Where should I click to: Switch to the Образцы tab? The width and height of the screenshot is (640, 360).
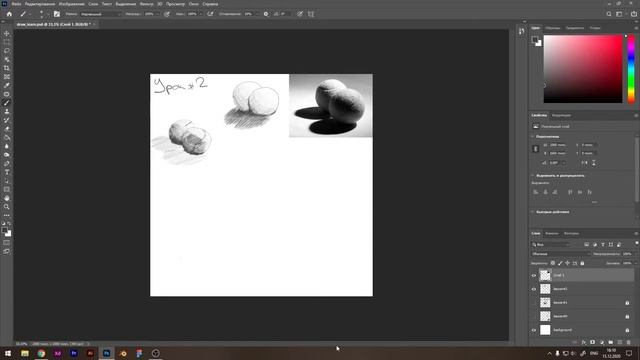553,28
